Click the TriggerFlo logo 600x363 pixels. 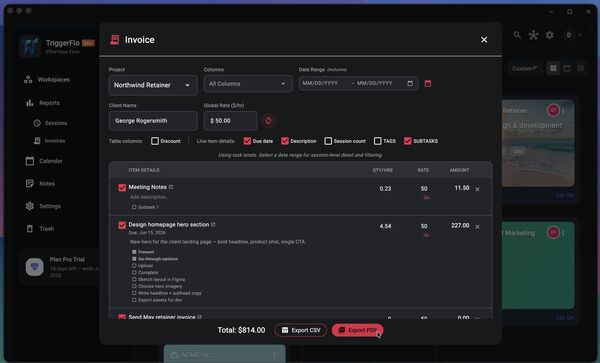[30, 46]
